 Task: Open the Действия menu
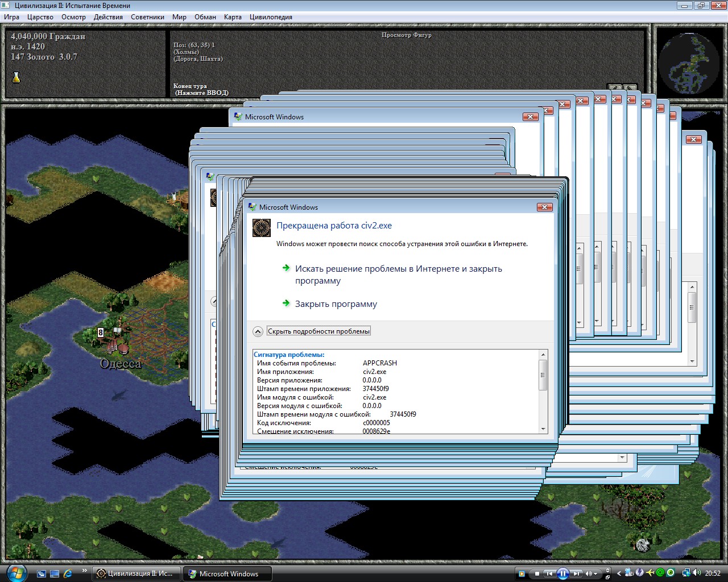(x=108, y=17)
